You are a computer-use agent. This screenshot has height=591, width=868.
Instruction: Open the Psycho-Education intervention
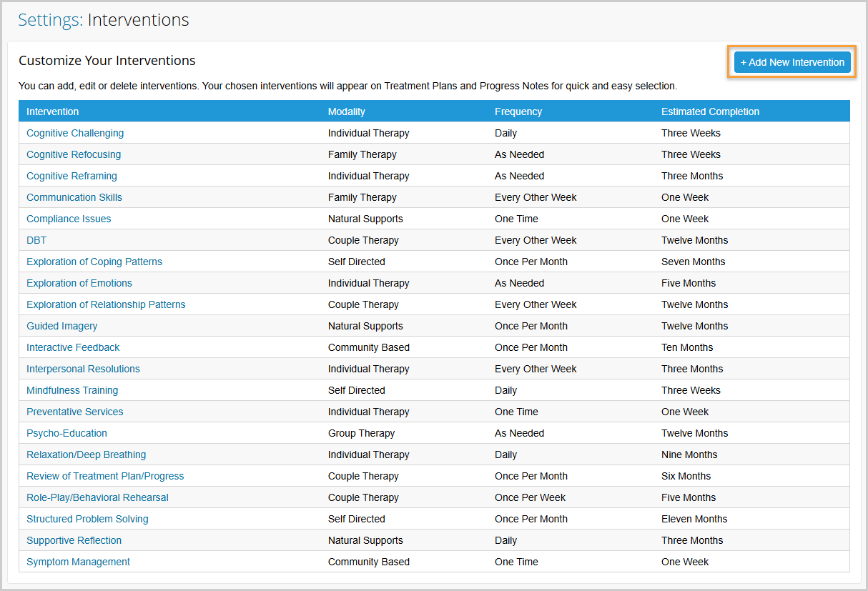pyautogui.click(x=66, y=433)
